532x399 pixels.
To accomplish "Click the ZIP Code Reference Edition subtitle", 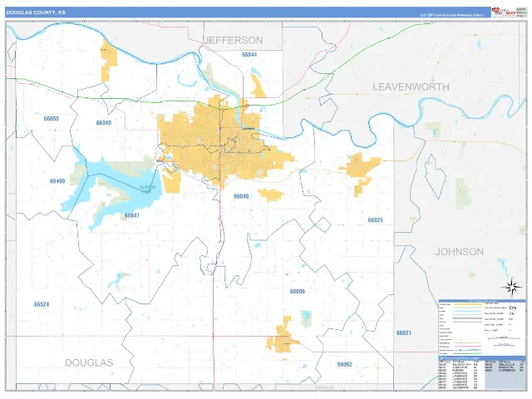I will tap(451, 15).
